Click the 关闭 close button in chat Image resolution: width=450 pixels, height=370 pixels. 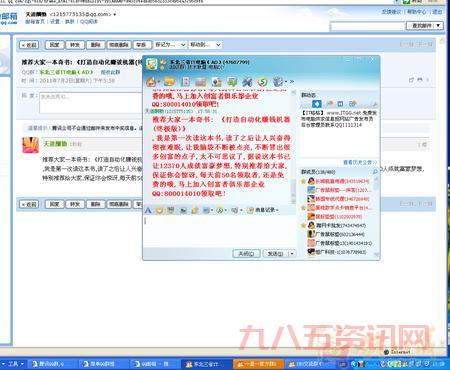pos(246,254)
